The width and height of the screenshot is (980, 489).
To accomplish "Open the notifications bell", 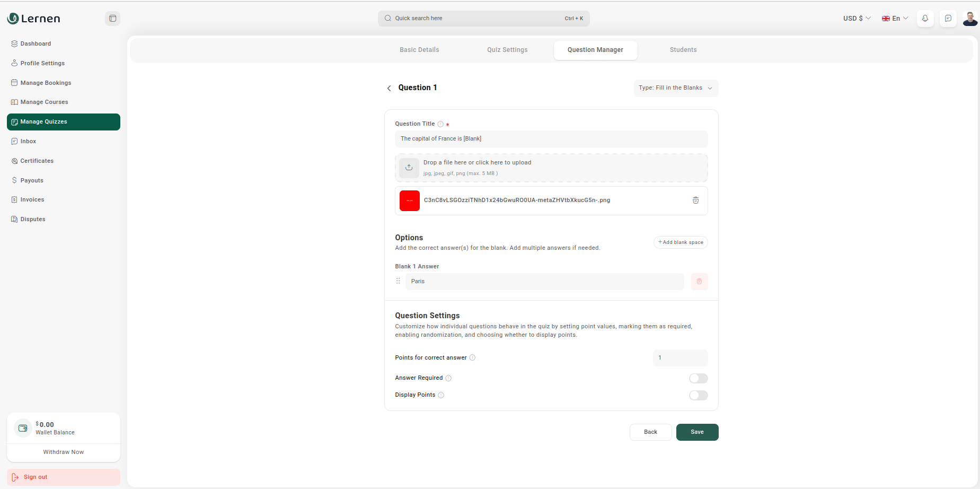I will (x=925, y=19).
